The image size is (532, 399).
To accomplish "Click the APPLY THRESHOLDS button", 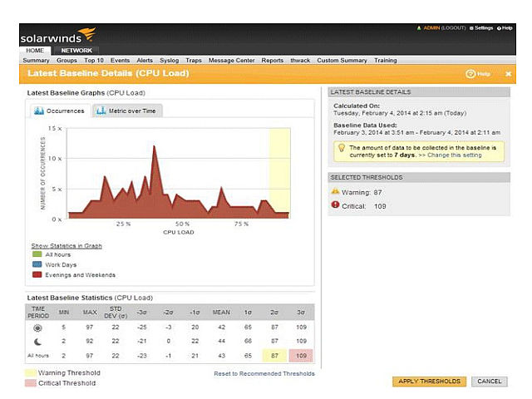I will pyautogui.click(x=429, y=382).
